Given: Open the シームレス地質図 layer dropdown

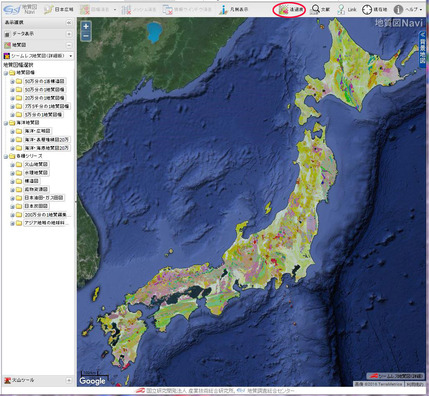Looking at the screenshot, I should tap(38, 56).
